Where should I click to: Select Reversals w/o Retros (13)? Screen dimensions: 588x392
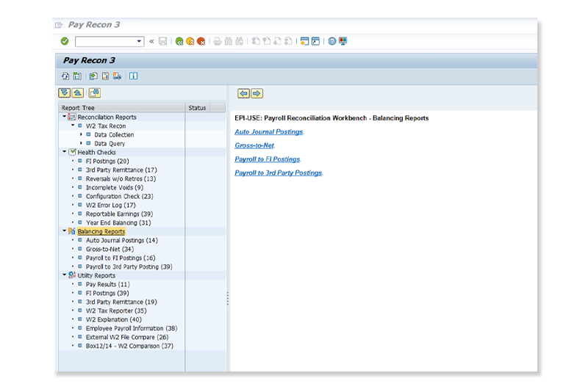pyautogui.click(x=121, y=178)
